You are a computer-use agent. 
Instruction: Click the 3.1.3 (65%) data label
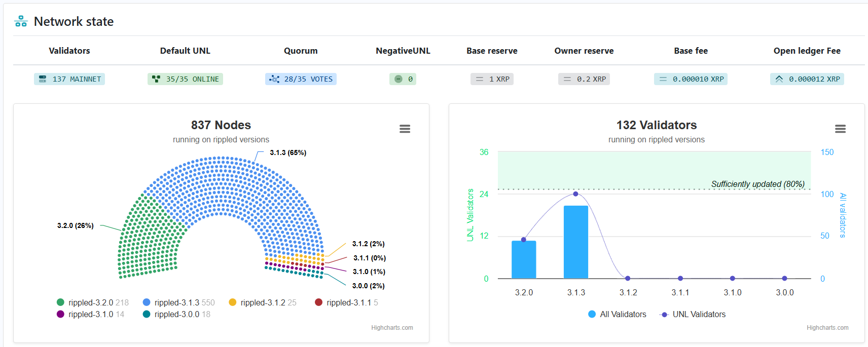[x=288, y=152]
